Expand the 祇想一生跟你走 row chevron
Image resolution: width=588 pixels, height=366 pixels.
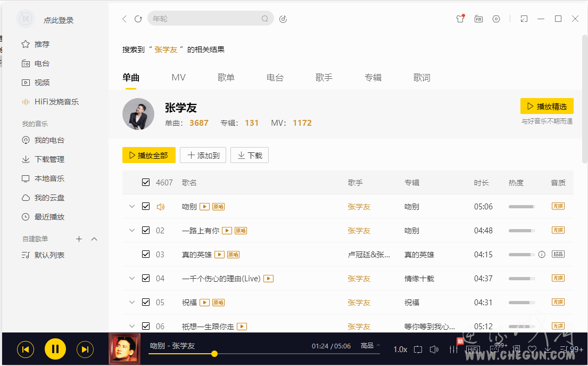[x=132, y=327]
